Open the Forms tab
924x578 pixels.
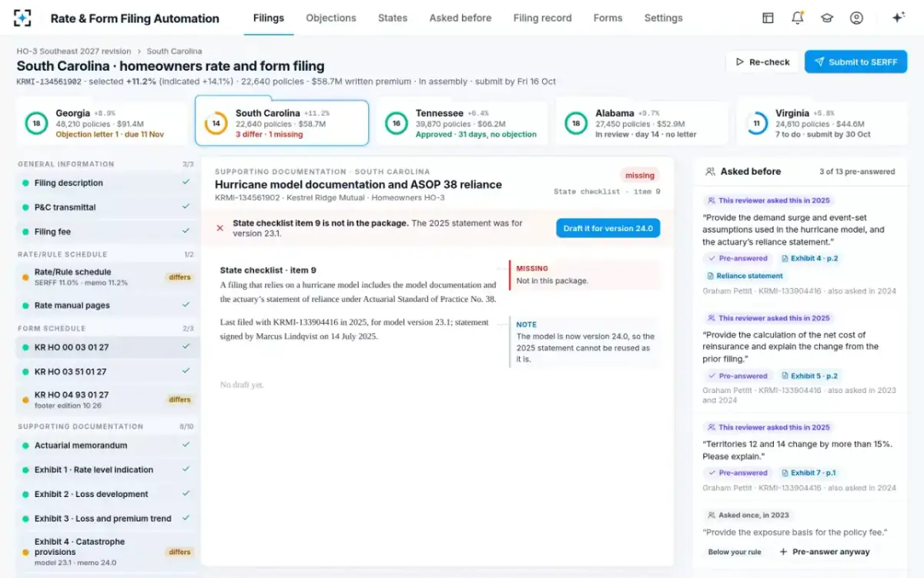pos(608,18)
